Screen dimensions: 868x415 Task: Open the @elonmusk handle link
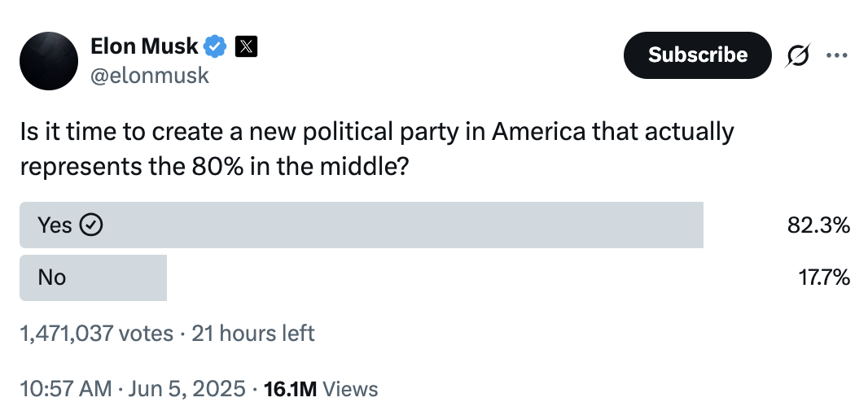click(x=149, y=76)
